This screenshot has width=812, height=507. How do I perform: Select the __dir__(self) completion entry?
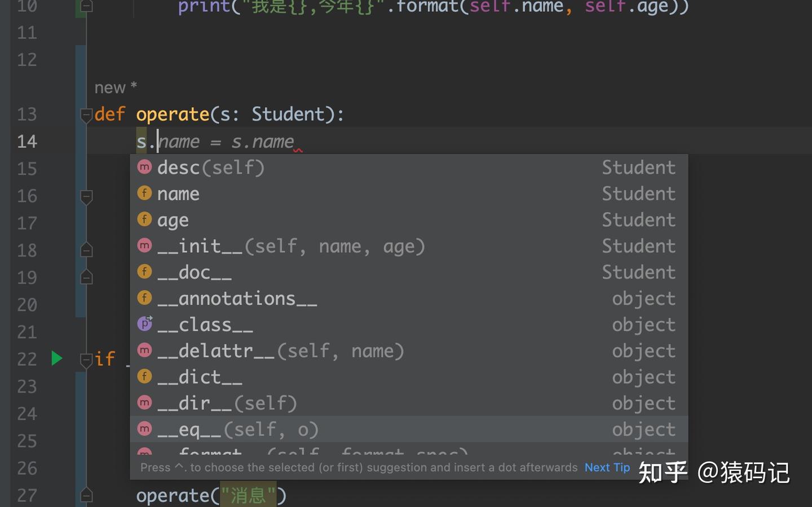tap(226, 403)
